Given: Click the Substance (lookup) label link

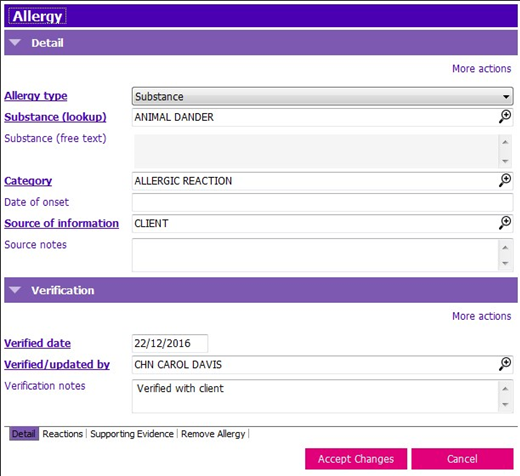Looking at the screenshot, I should 55,117.
